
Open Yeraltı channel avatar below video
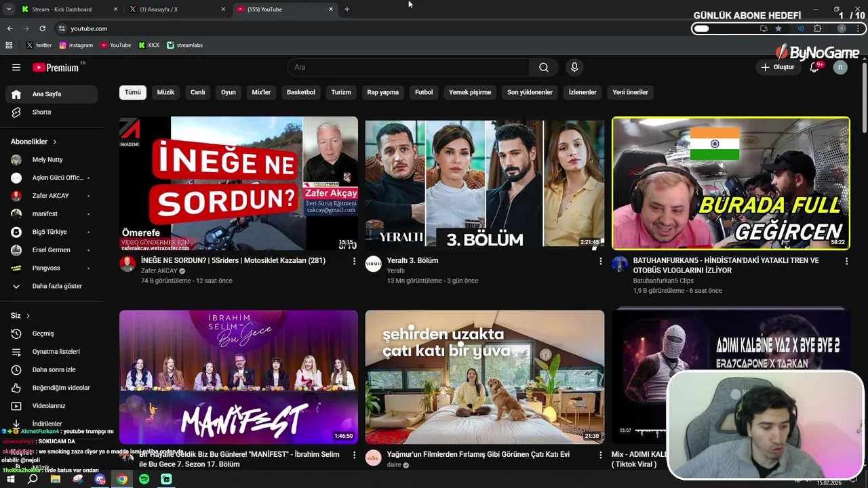(x=374, y=264)
